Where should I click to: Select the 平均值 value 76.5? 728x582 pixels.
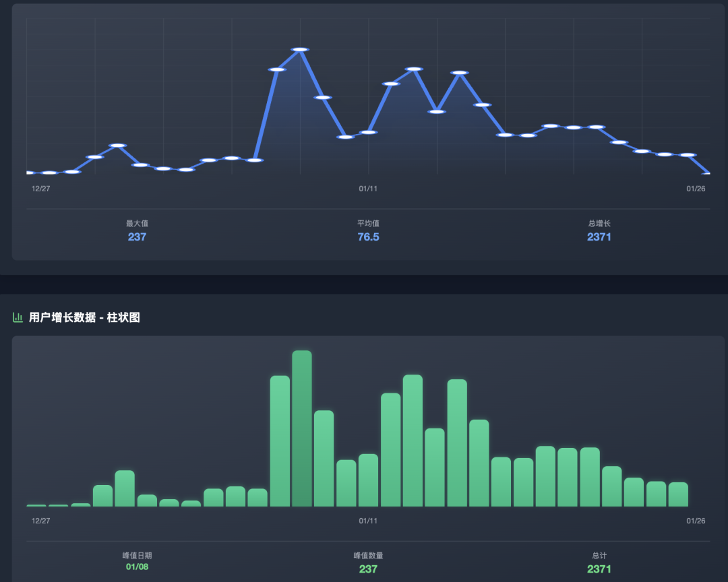[x=368, y=237]
